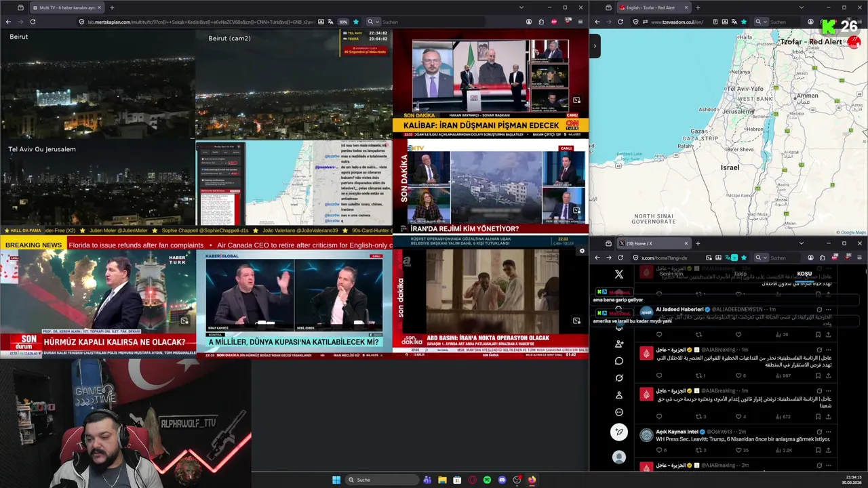Reload the Multi TV page
Viewport: 868px width, 488px height.
tap(33, 22)
